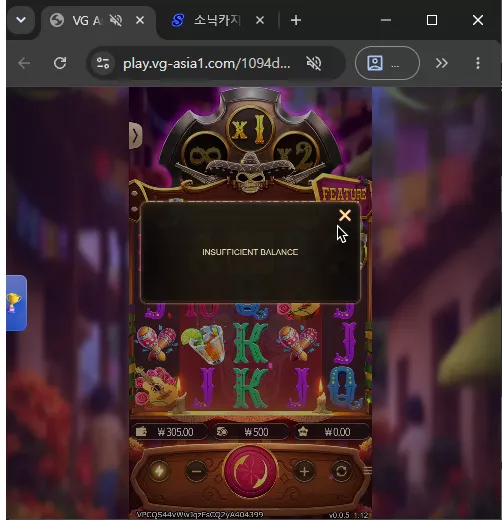502x520 pixels.
Task: Open the trophy side widget
Action: pyautogui.click(x=16, y=303)
